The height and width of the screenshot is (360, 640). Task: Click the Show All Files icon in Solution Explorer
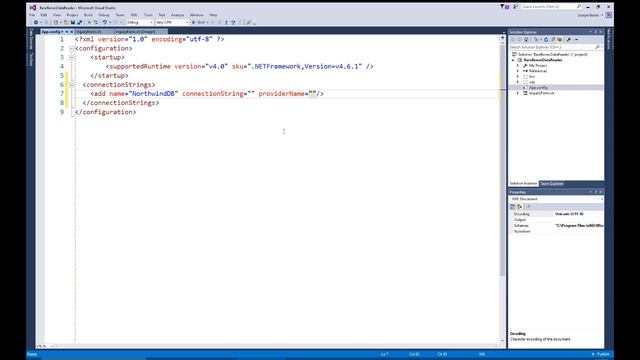click(x=560, y=40)
